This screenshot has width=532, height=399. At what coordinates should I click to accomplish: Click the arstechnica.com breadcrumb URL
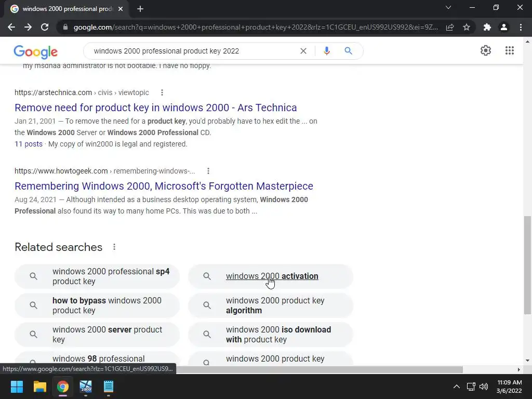[x=82, y=92]
